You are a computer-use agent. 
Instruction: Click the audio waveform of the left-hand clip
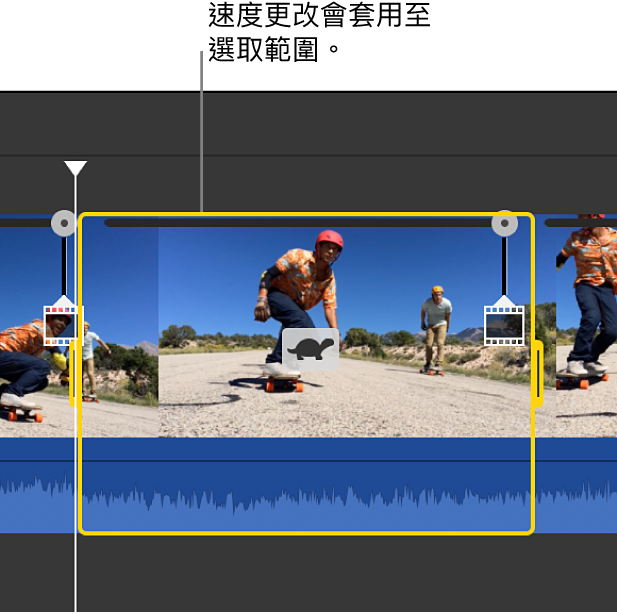coord(35,500)
